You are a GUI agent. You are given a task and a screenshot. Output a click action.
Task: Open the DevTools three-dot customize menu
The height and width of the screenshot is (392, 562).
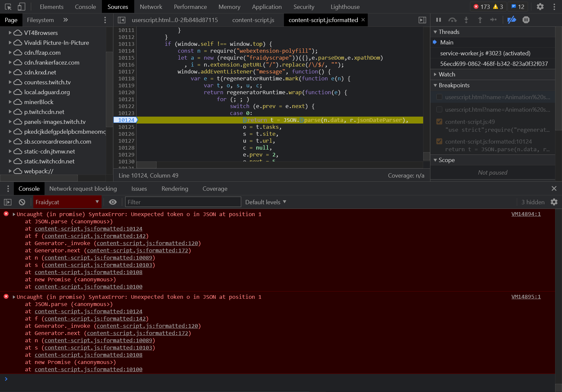click(x=554, y=7)
